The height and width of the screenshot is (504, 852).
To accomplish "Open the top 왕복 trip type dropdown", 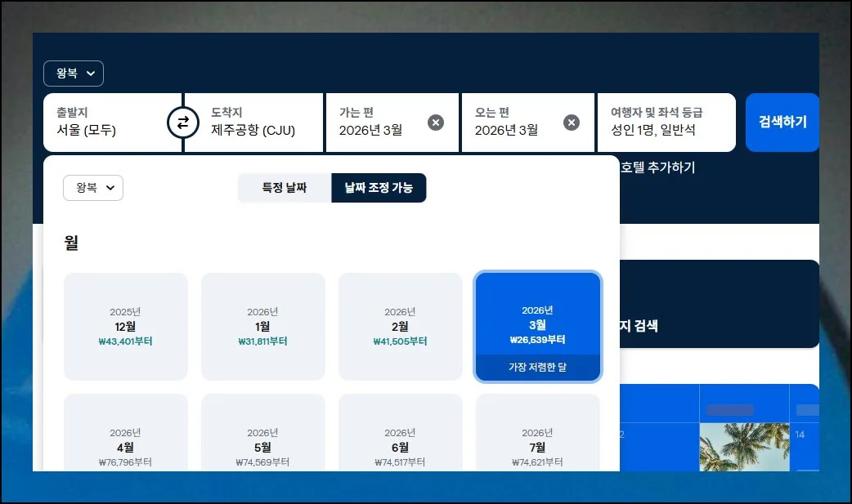I will pyautogui.click(x=74, y=74).
